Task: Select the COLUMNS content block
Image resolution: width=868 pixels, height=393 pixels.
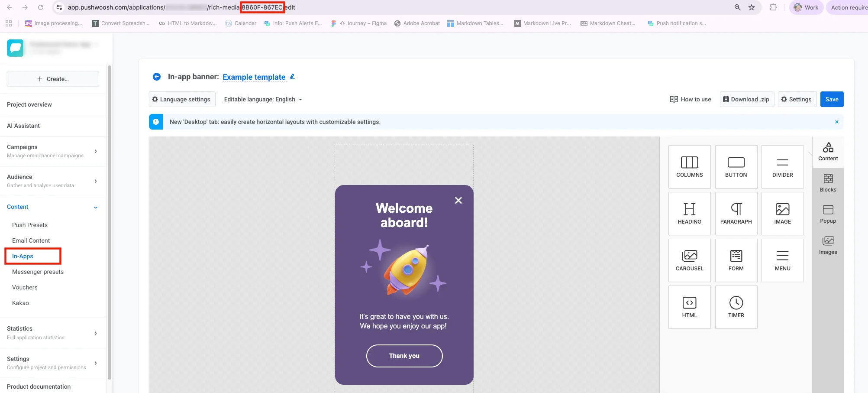Action: click(689, 167)
